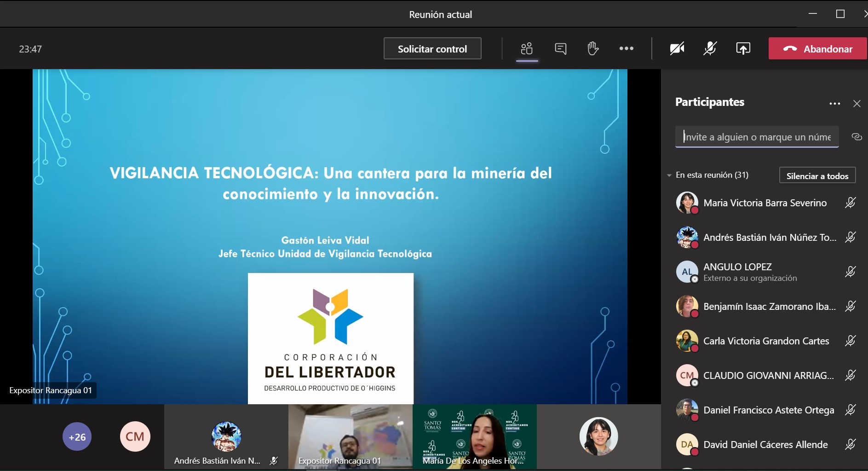Select María De Los Angeles video tile

(474, 436)
